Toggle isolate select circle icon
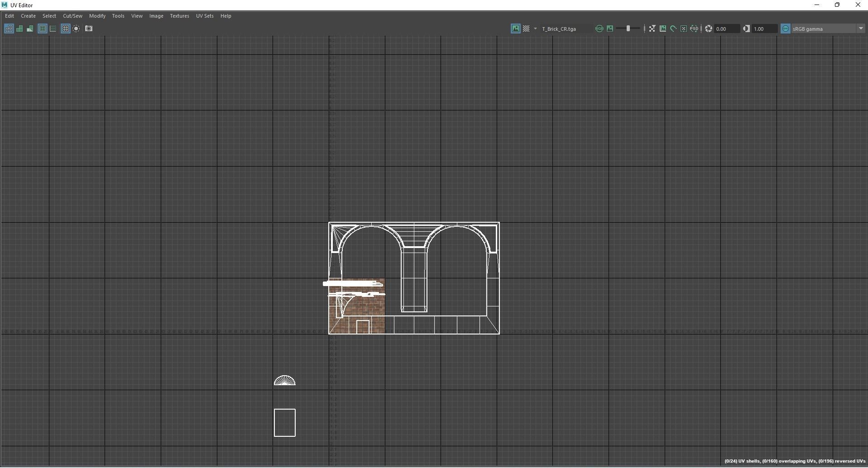The height and width of the screenshot is (468, 868). (77, 29)
